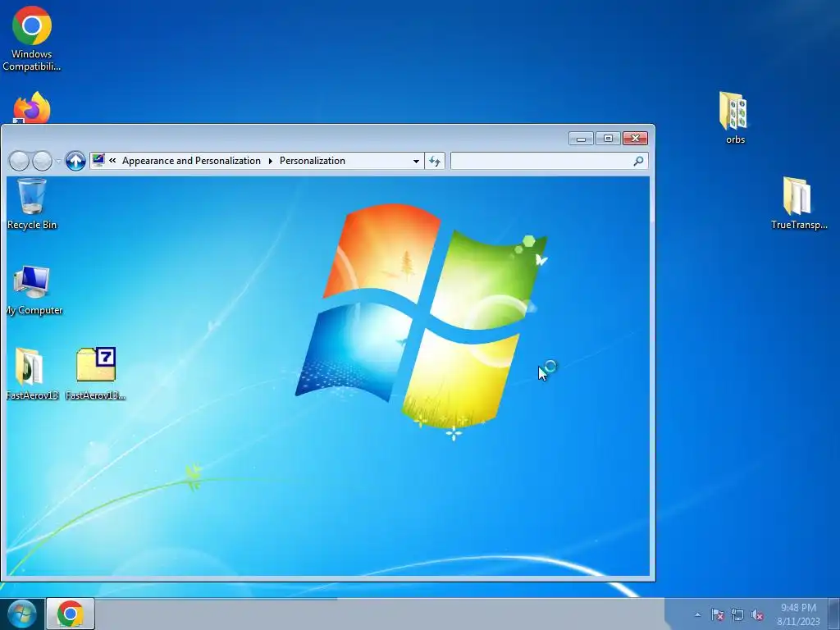The height and width of the screenshot is (630, 840).
Task: Show hidden tray icons arrow
Action: (x=697, y=614)
